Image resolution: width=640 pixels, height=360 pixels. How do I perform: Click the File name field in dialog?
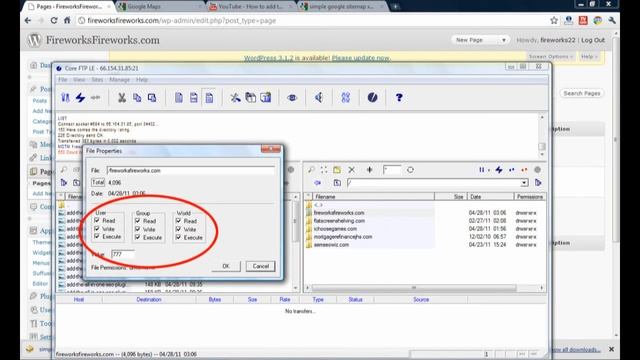(x=191, y=170)
